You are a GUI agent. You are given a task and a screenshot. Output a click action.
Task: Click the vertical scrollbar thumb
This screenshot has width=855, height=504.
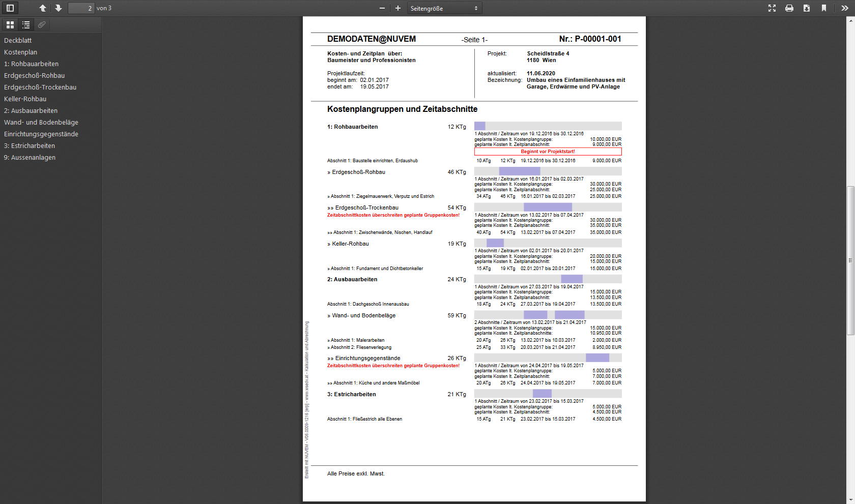(850, 260)
